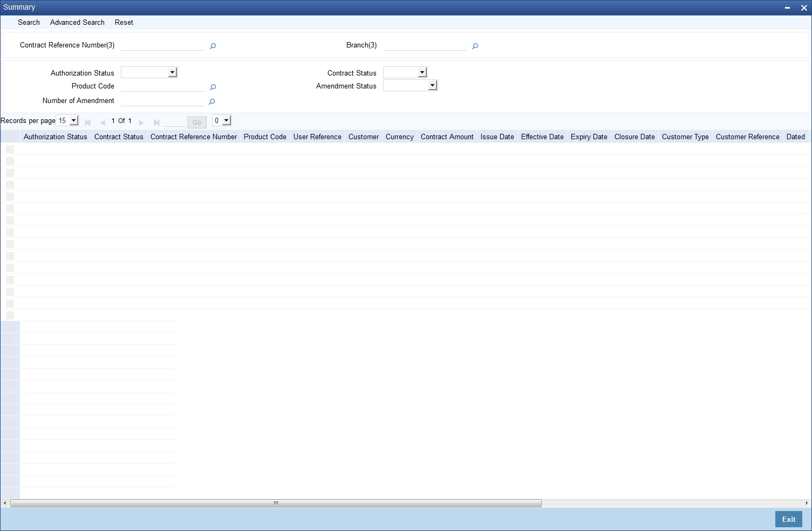Open the Branch lookup search icon

pos(475,46)
